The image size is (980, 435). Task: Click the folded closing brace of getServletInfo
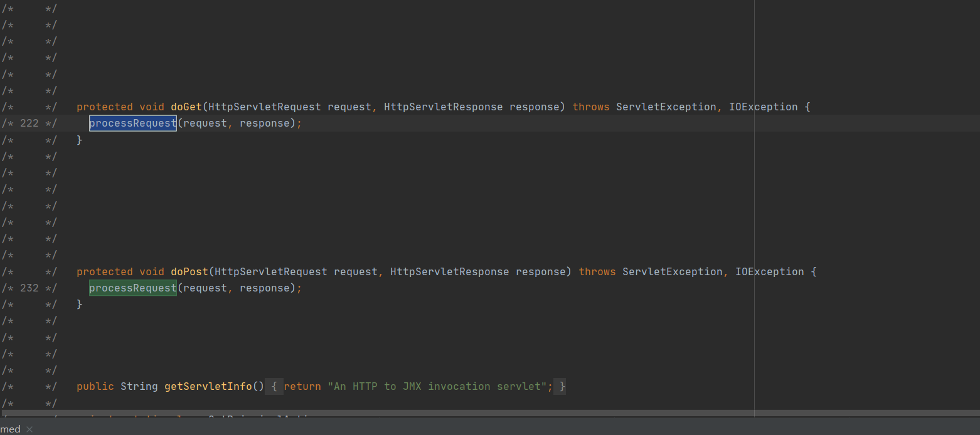click(562, 387)
